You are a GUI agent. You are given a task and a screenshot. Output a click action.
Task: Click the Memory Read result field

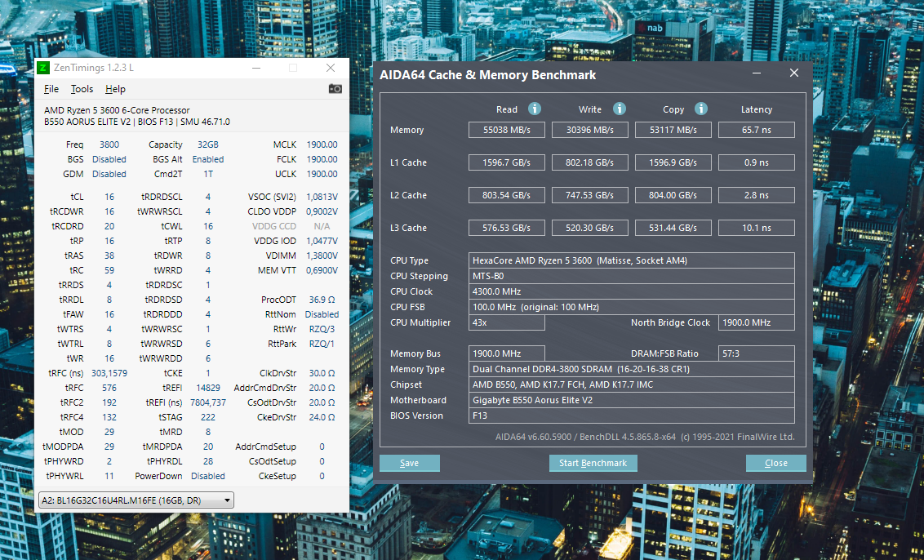507,130
